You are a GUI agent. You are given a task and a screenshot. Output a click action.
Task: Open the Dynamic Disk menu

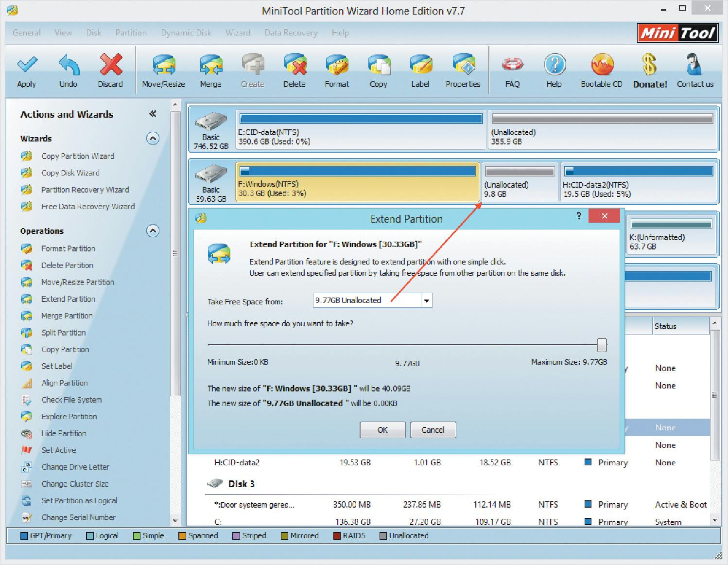coord(186,33)
